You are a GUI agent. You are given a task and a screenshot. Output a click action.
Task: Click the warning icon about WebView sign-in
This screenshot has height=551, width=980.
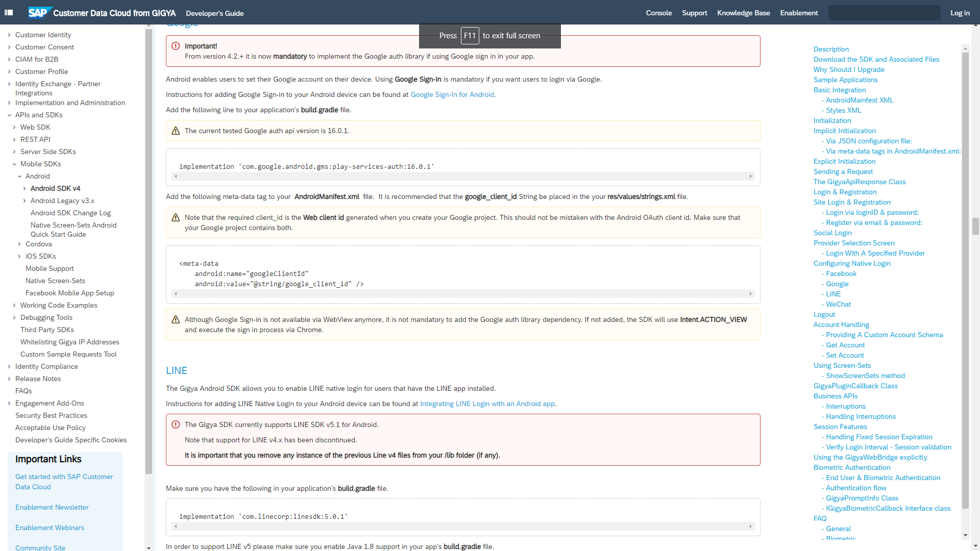(x=176, y=319)
